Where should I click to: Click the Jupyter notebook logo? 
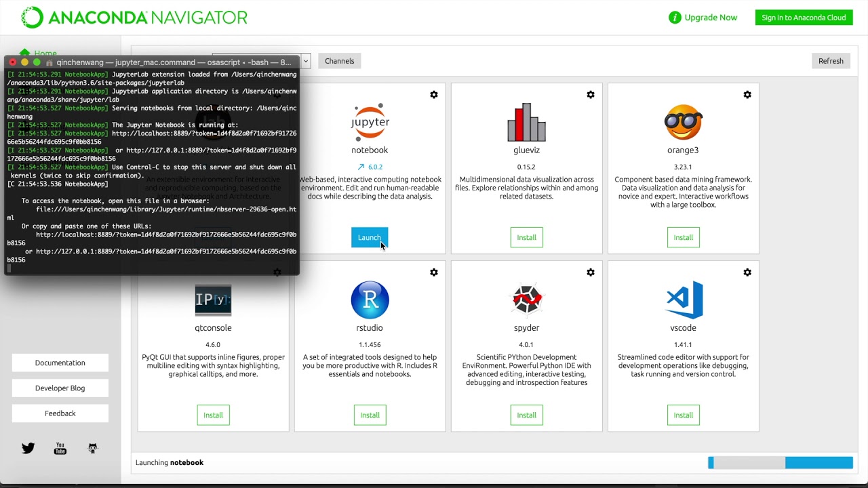[x=370, y=122]
